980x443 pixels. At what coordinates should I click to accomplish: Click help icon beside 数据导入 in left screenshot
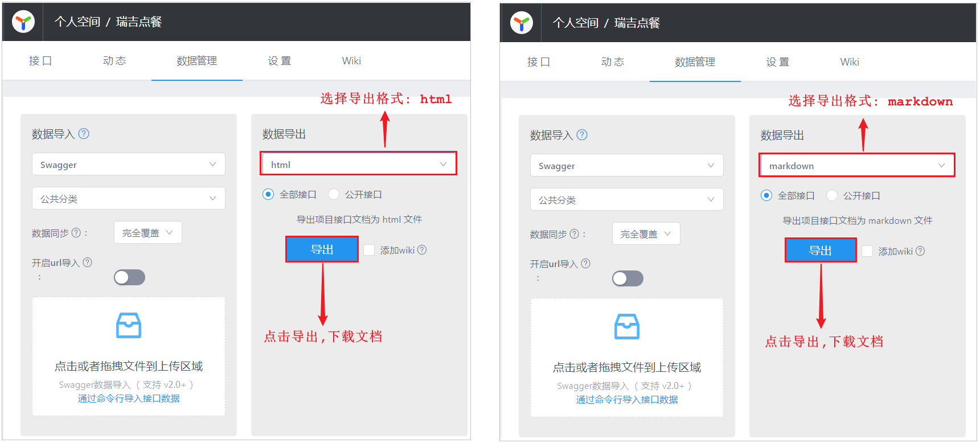(x=84, y=134)
